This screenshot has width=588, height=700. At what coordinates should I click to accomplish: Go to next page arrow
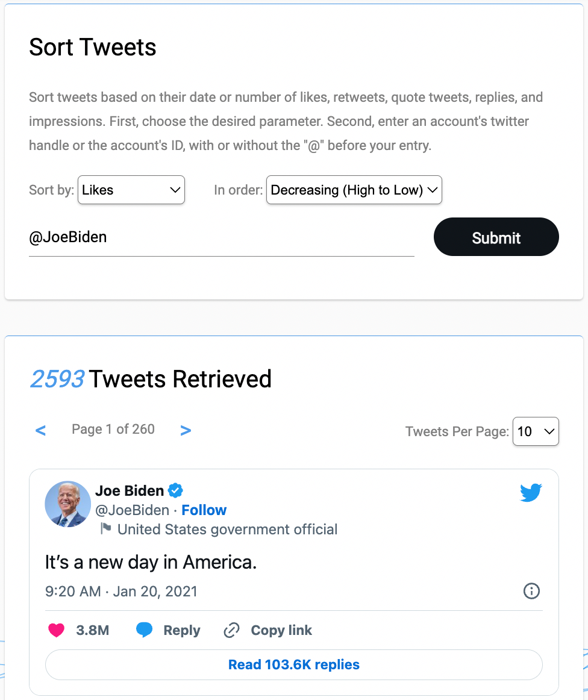tap(186, 430)
